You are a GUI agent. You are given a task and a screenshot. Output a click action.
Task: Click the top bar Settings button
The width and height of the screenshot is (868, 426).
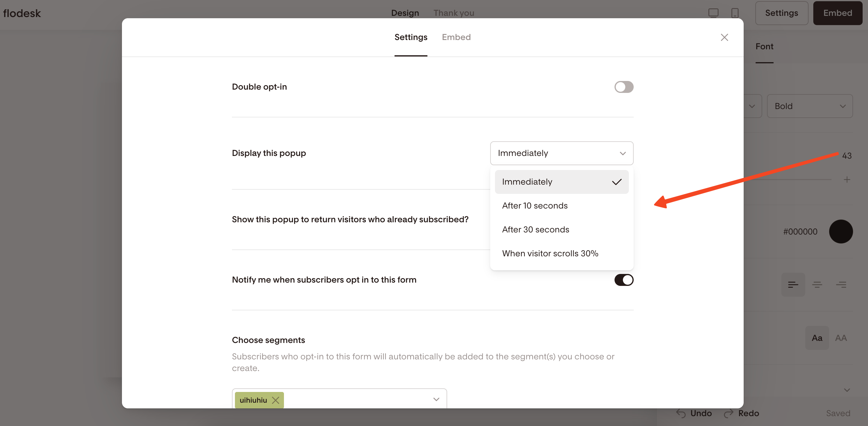[781, 13]
